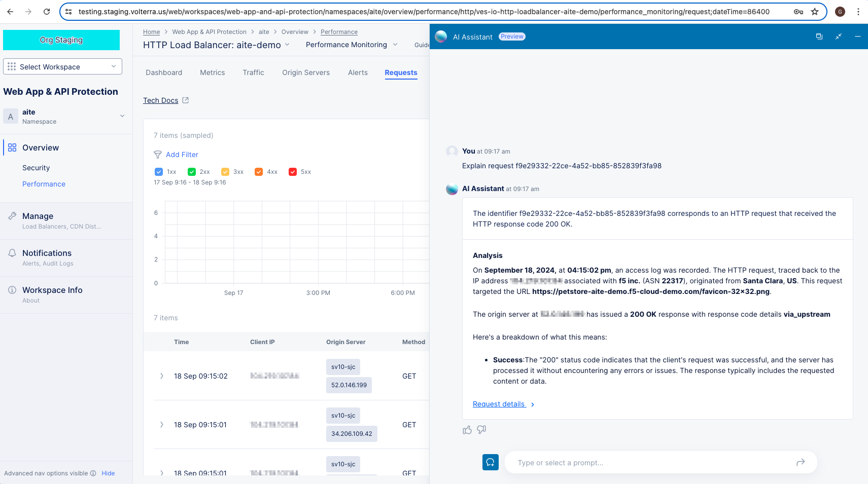Open the Performance Monitoring dropdown
This screenshot has height=484, width=868.
(x=351, y=45)
